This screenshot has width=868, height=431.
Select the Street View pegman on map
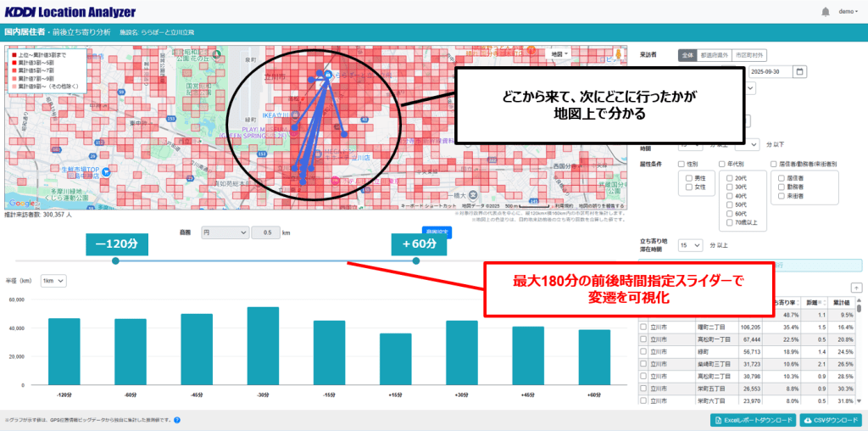(618, 54)
